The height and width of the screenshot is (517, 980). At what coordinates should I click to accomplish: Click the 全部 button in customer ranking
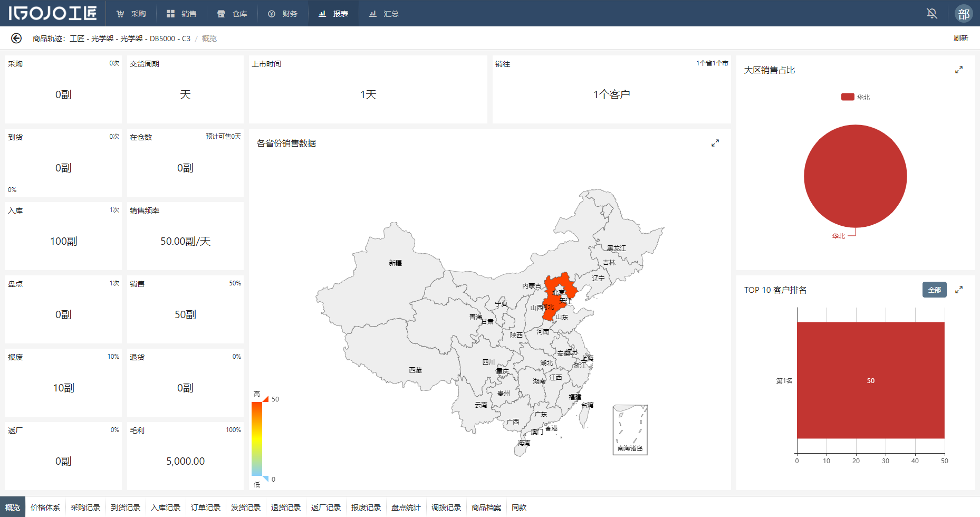click(x=934, y=290)
